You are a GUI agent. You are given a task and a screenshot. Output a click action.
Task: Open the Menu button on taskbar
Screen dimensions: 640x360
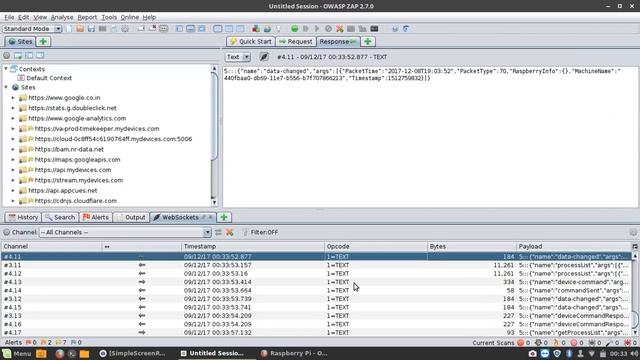click(x=17, y=353)
